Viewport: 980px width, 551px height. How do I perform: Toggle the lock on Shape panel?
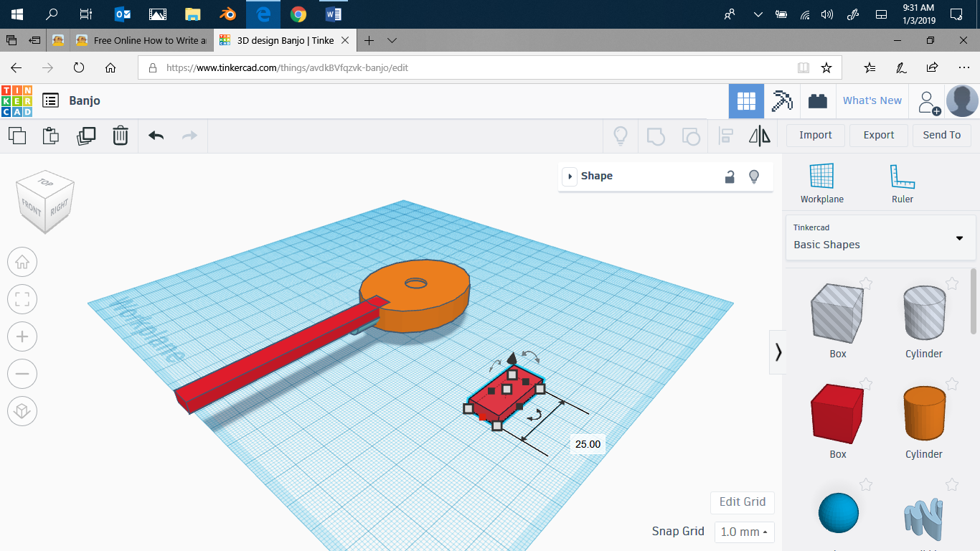(x=730, y=176)
